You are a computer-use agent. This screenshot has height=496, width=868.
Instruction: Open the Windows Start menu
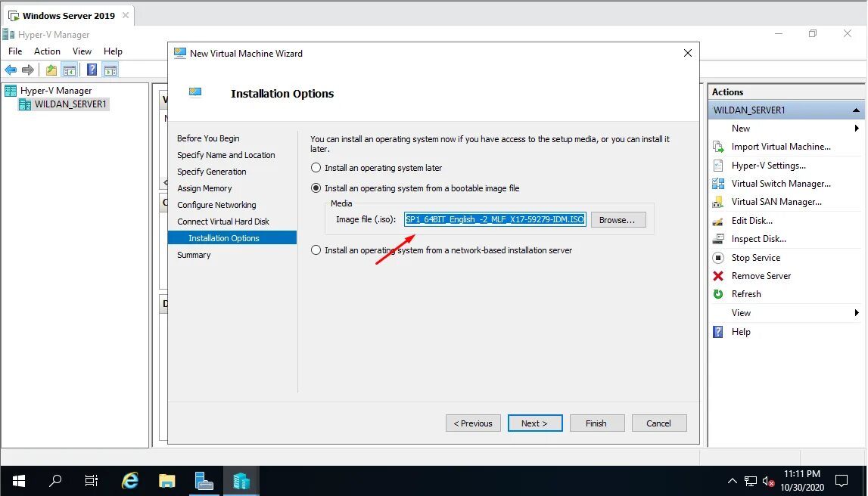coord(18,481)
